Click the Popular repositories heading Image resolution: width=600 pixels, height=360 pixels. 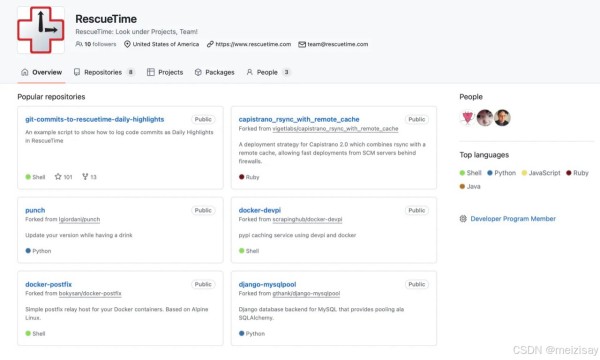pyautogui.click(x=51, y=97)
